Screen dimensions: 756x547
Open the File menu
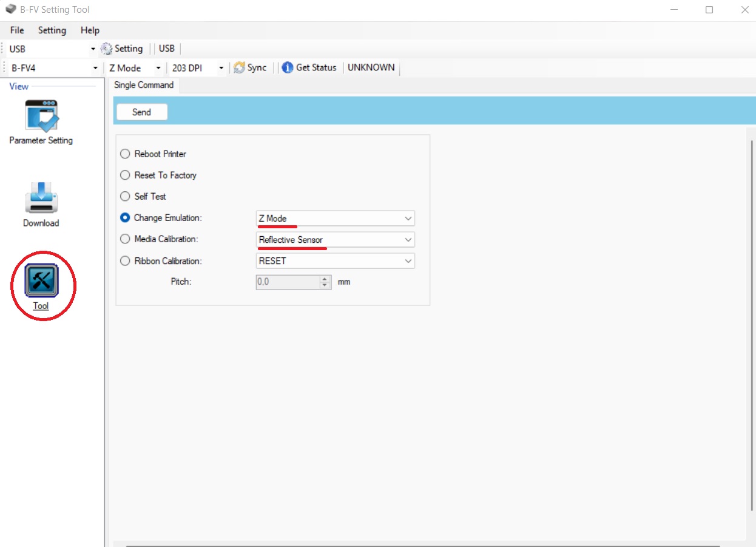click(17, 30)
